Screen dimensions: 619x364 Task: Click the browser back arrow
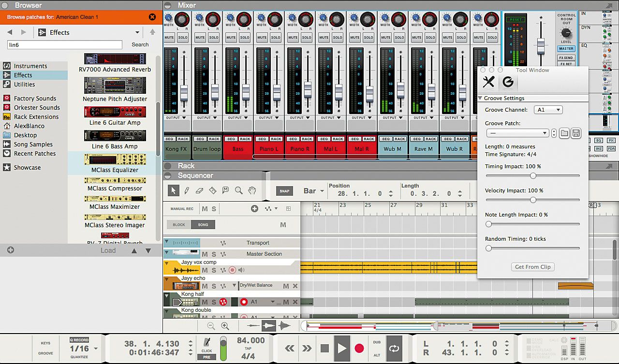pos(10,32)
